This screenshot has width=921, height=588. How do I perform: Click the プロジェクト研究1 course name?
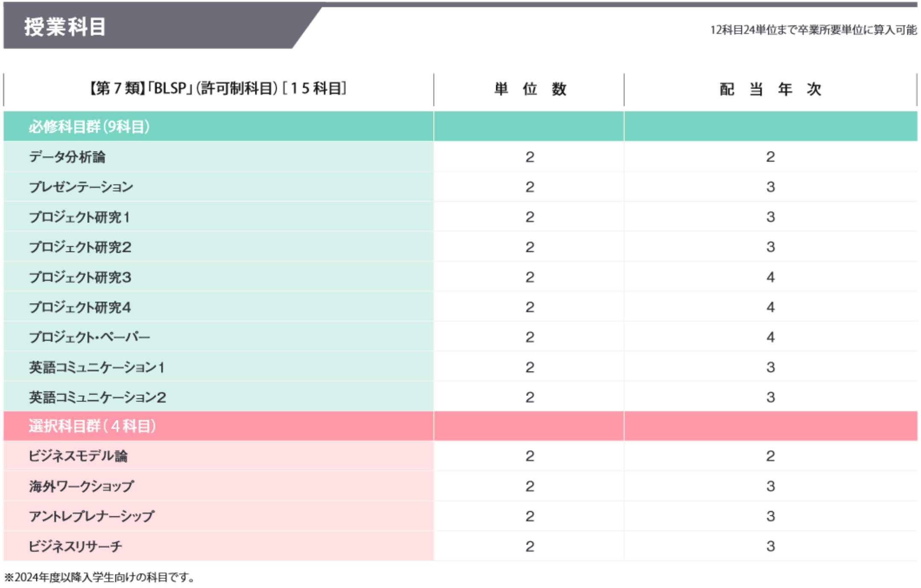click(79, 217)
